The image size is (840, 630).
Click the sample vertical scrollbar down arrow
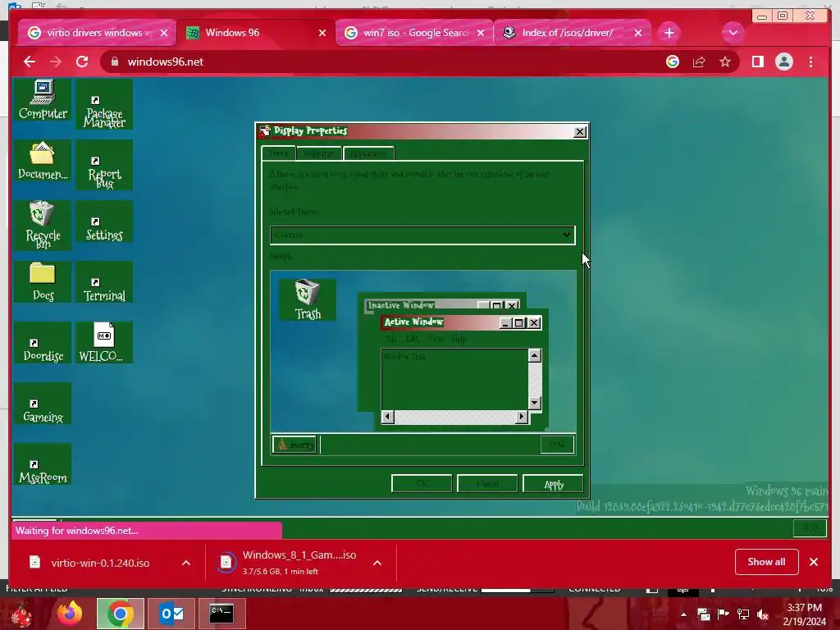pyautogui.click(x=534, y=403)
